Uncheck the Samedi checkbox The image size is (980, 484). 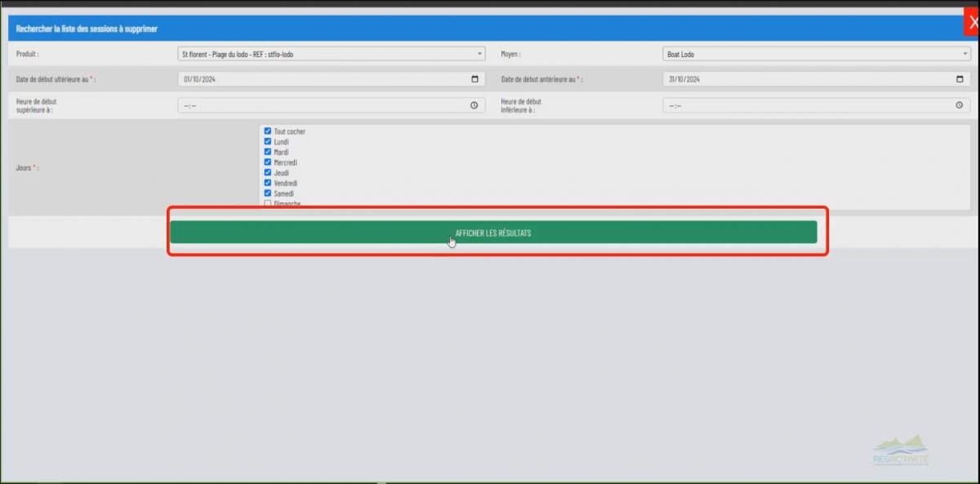pyautogui.click(x=268, y=193)
